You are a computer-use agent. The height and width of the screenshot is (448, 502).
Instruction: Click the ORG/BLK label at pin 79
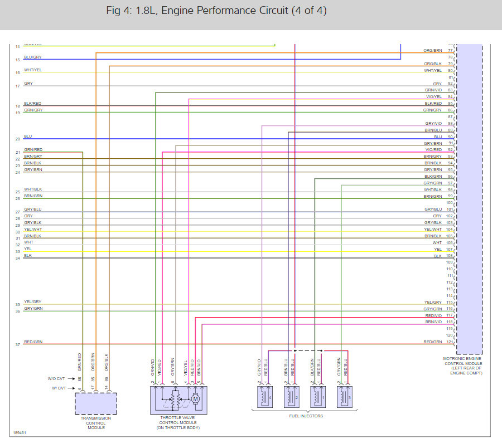pos(433,64)
